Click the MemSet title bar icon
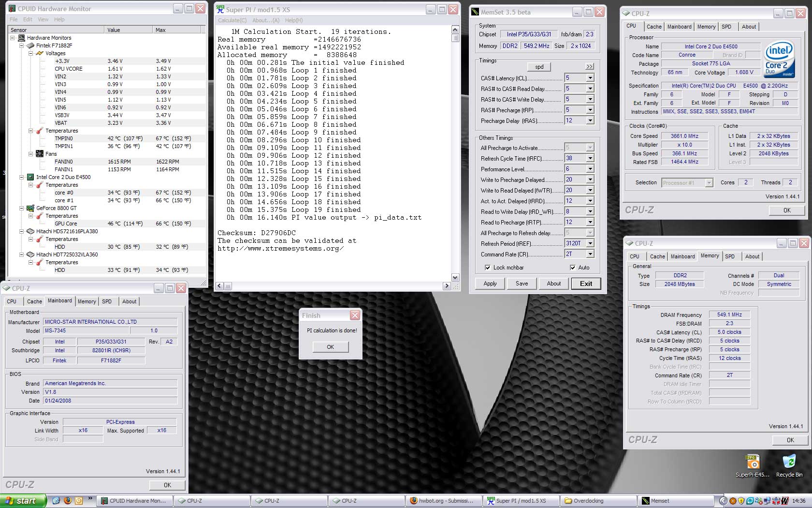This screenshot has width=812, height=508. click(x=475, y=12)
